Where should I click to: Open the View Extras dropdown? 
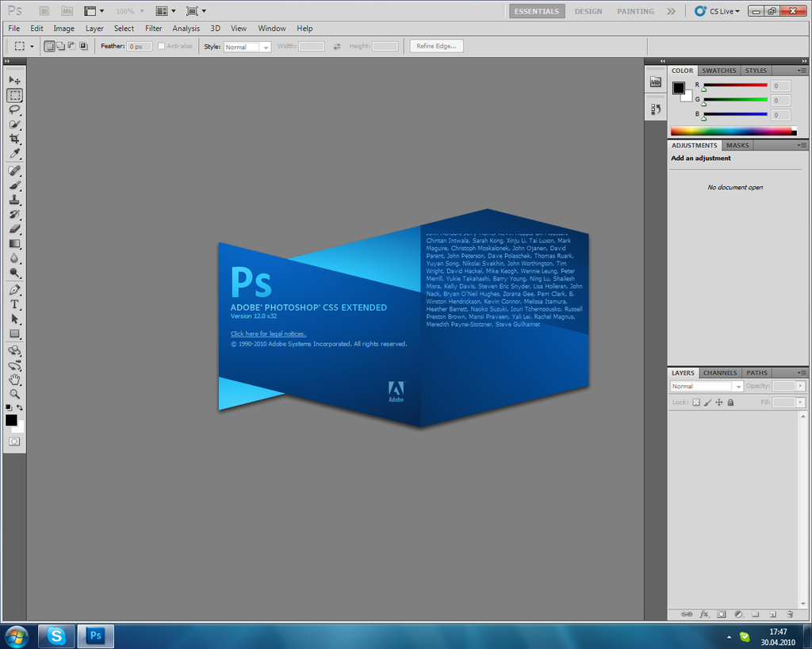[94, 11]
